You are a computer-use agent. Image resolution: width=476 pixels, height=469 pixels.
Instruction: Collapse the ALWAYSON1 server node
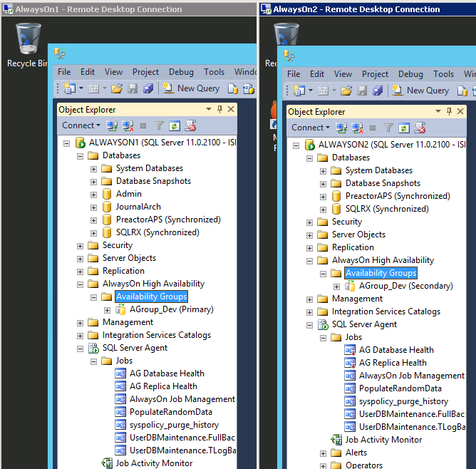tap(66, 143)
